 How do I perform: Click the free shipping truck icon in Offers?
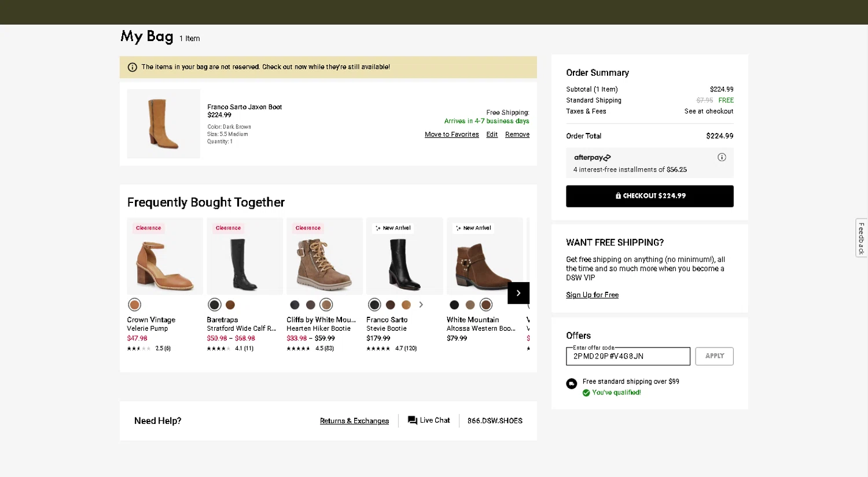tap(572, 383)
